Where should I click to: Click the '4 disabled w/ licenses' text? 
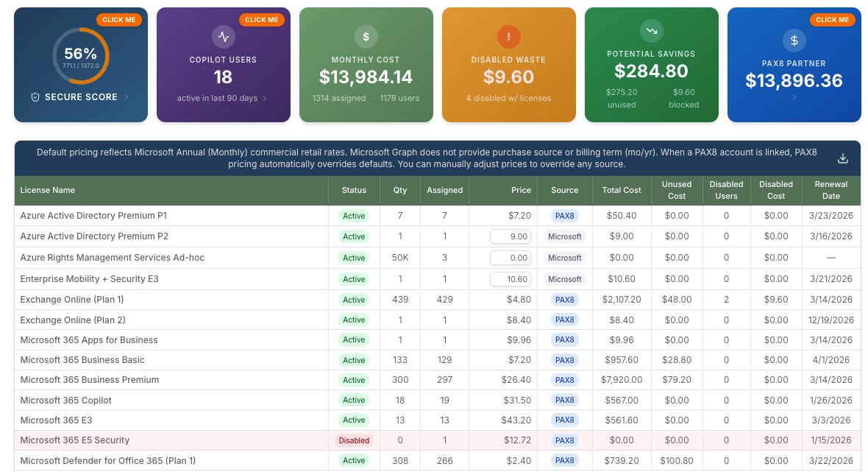[509, 98]
